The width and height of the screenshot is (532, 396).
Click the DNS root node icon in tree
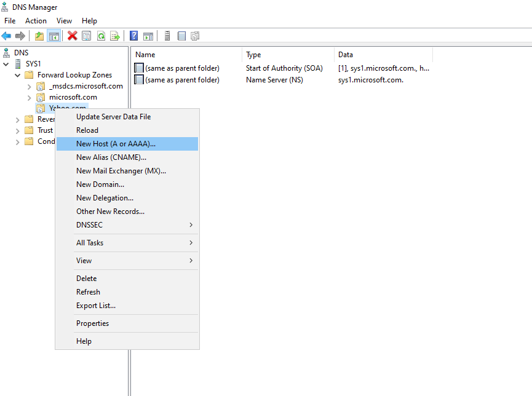point(6,53)
